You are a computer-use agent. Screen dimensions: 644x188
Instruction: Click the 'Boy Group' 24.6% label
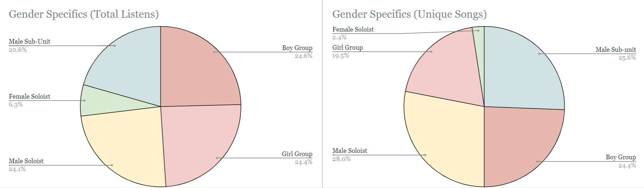(297, 52)
